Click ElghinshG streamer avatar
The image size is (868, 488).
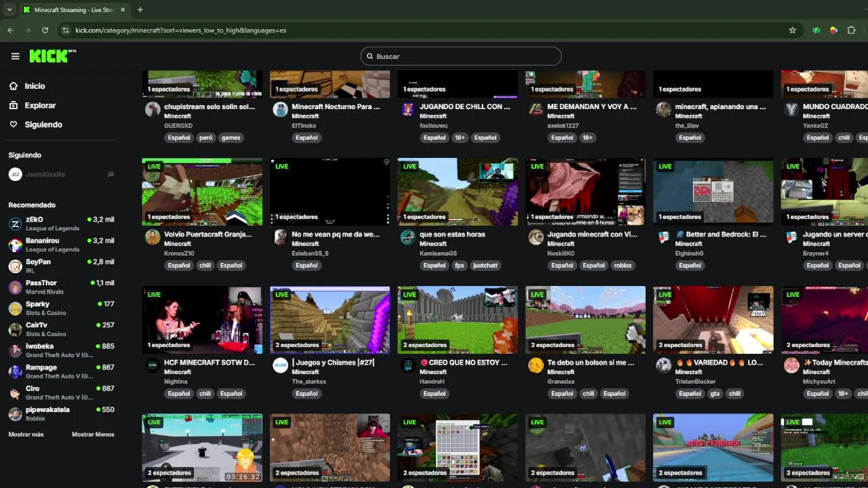pyautogui.click(x=664, y=237)
